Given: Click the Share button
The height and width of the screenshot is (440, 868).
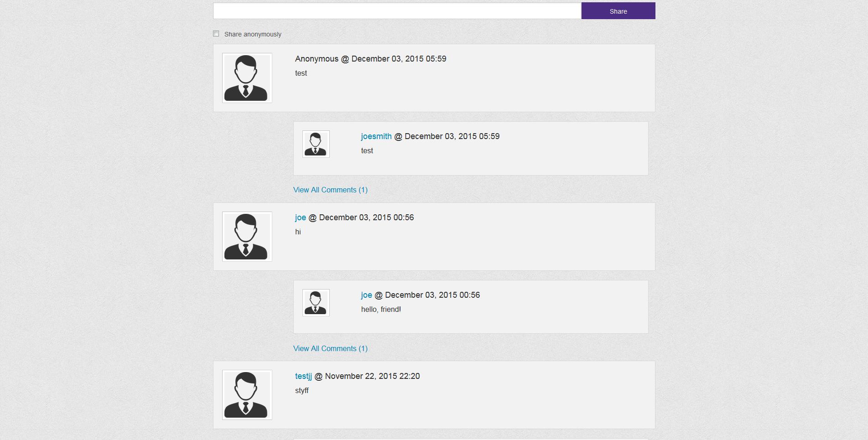Looking at the screenshot, I should [x=618, y=11].
